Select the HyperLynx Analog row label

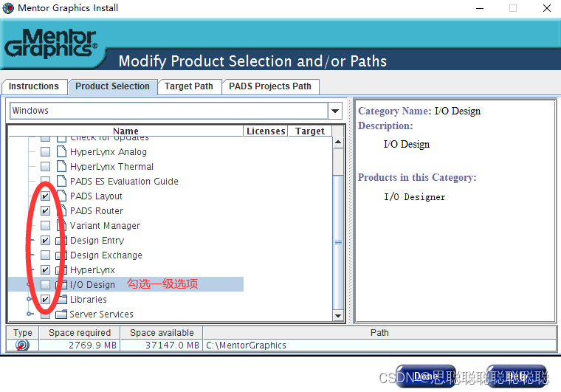coord(109,152)
